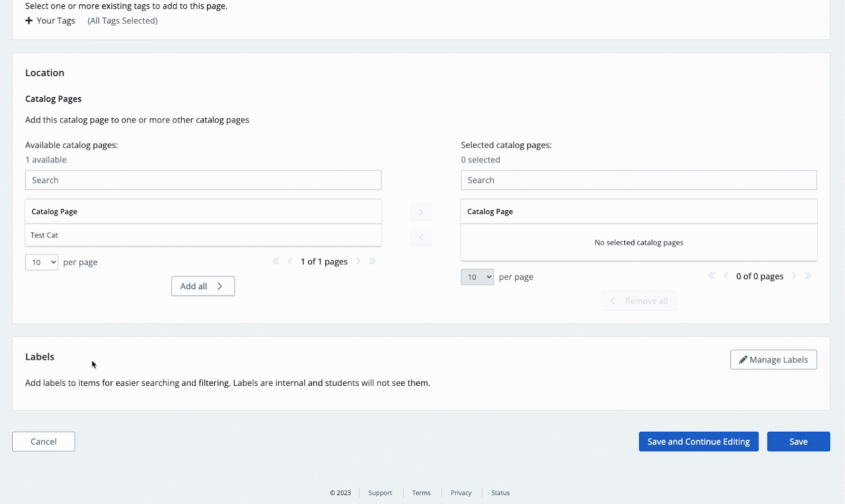Go to previous page of available catalog pages
Screen dimensions: 845x504
(x=290, y=261)
